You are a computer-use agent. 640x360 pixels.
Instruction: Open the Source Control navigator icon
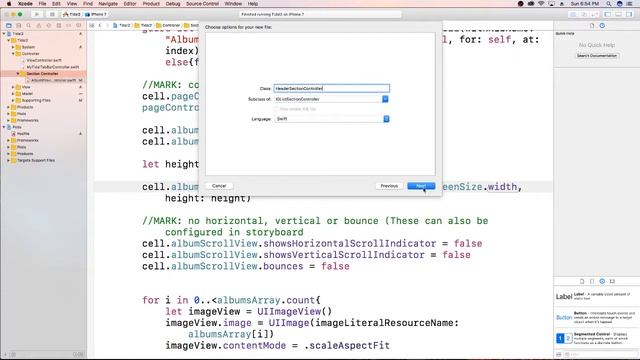click(19, 25)
